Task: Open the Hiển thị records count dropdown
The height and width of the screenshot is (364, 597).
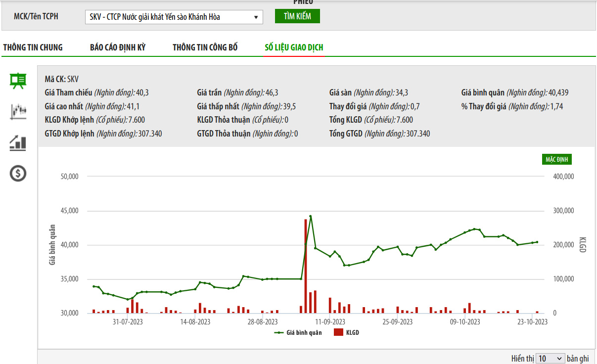Action: 550,359
